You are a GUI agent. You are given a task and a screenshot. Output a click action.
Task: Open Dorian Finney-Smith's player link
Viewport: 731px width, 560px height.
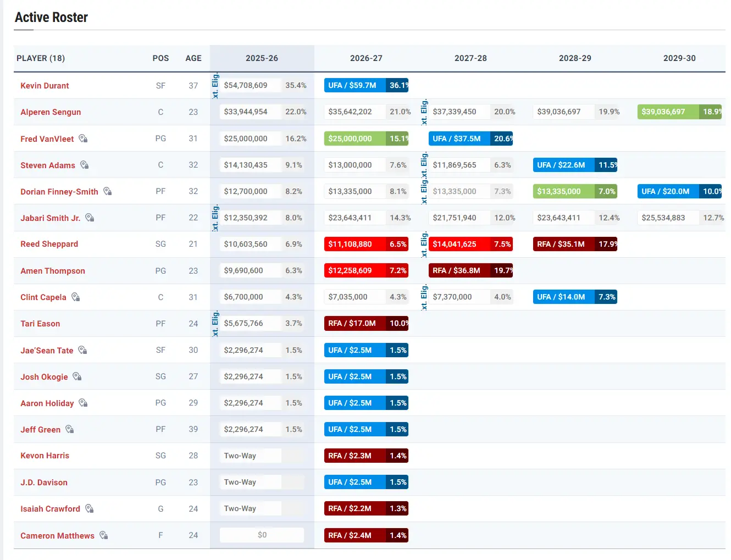click(59, 192)
